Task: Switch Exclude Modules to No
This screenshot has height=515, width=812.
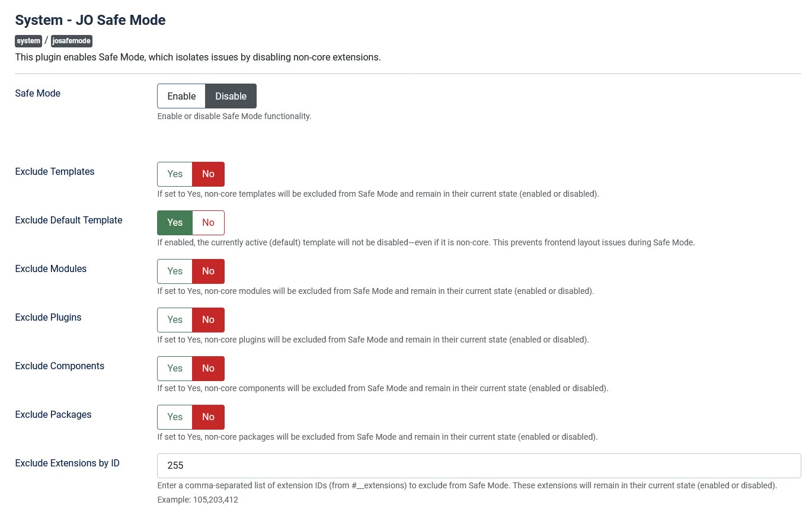Action: point(208,271)
